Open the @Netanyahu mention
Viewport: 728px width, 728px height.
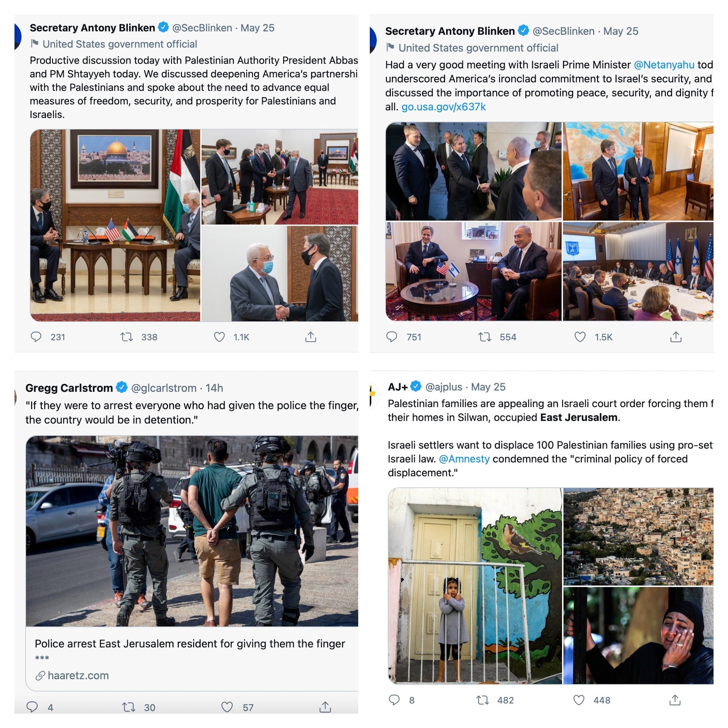point(664,65)
